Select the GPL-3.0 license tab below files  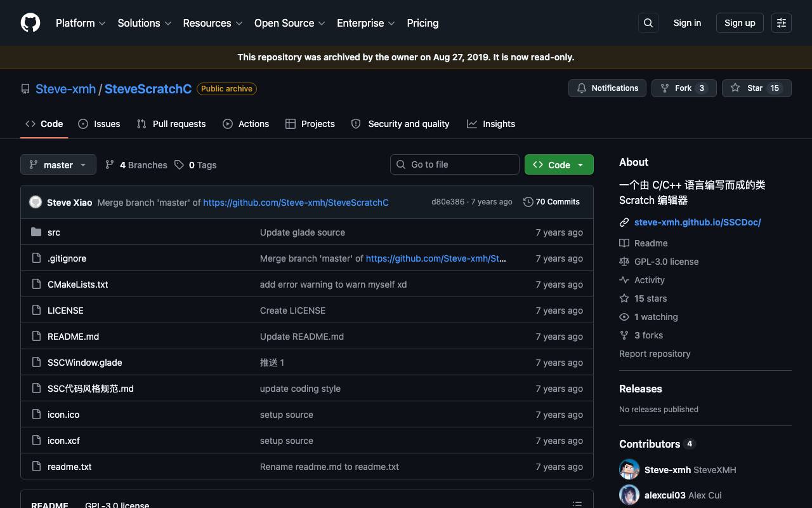tap(117, 504)
